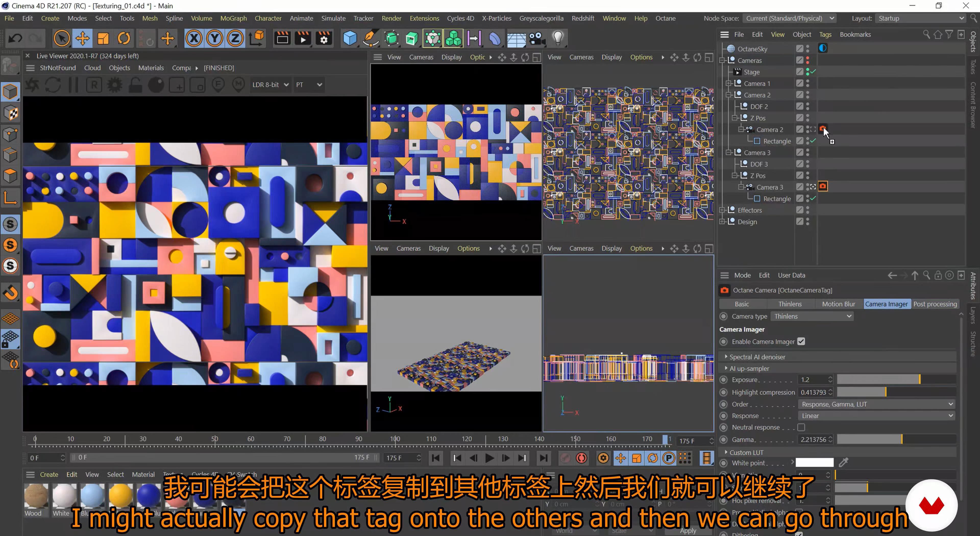Select the Wood material thumbnail
Viewport: 980px width, 536px height.
(36, 496)
